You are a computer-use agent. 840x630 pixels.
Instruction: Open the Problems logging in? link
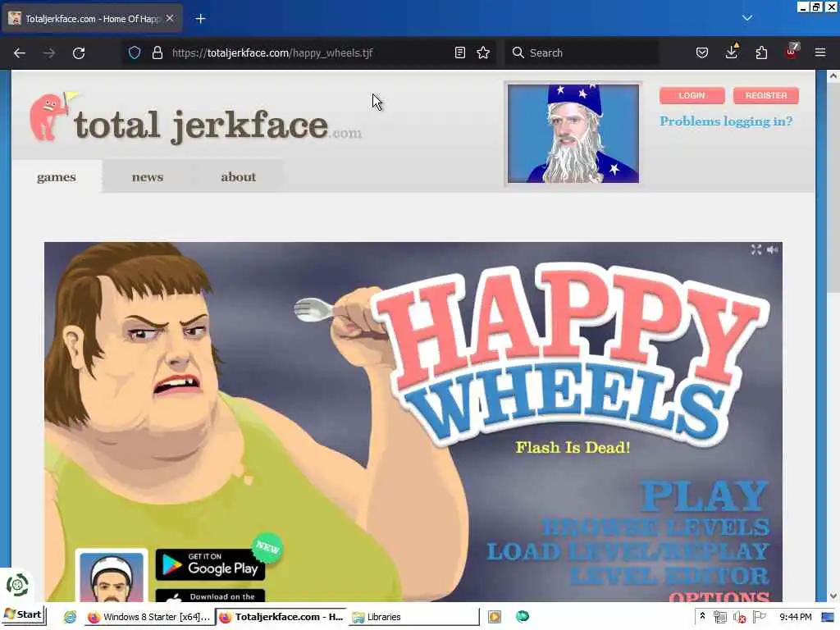726,121
